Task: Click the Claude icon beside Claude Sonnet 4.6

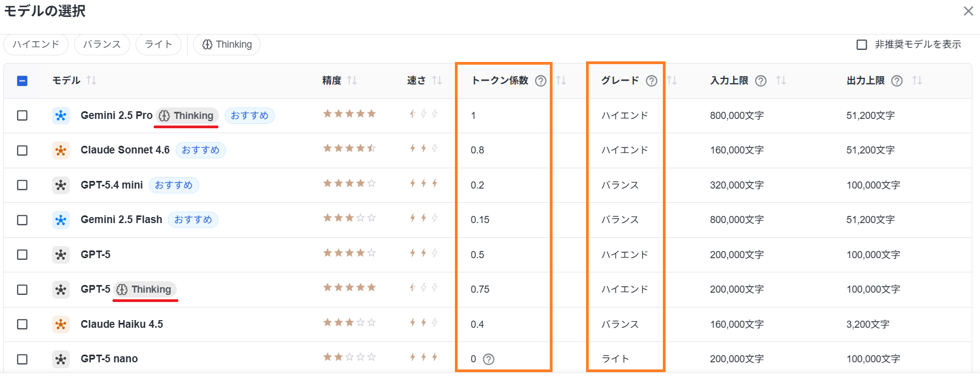Action: tap(61, 150)
